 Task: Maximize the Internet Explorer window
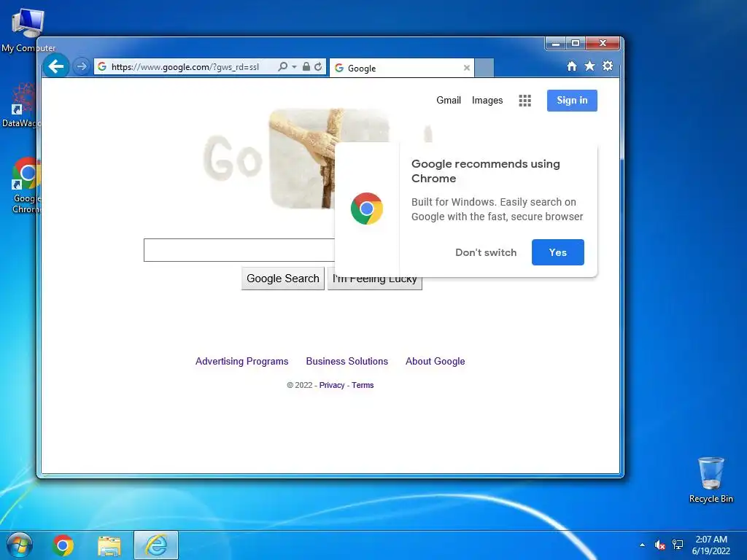point(576,43)
